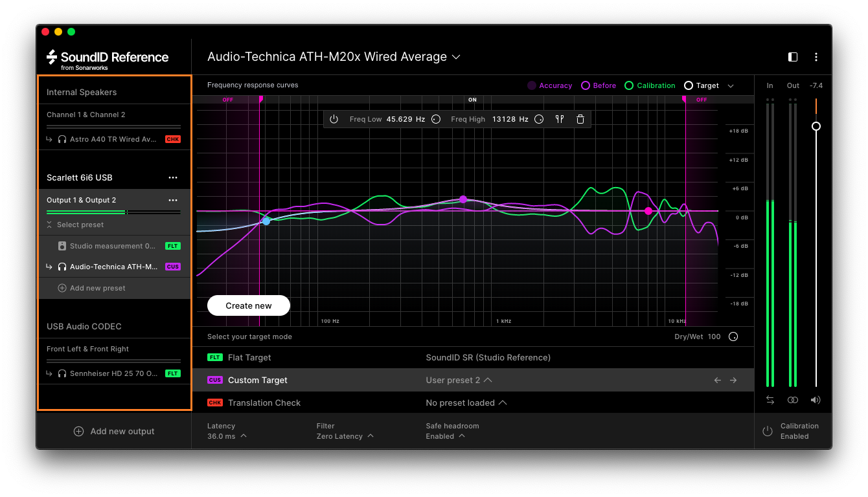This screenshot has height=497, width=868.
Task: Click the CUS badge of Custom Target
Action: 215,380
